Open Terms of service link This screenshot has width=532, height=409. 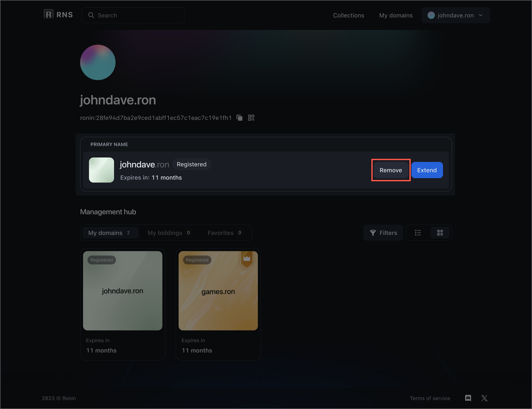(x=430, y=398)
